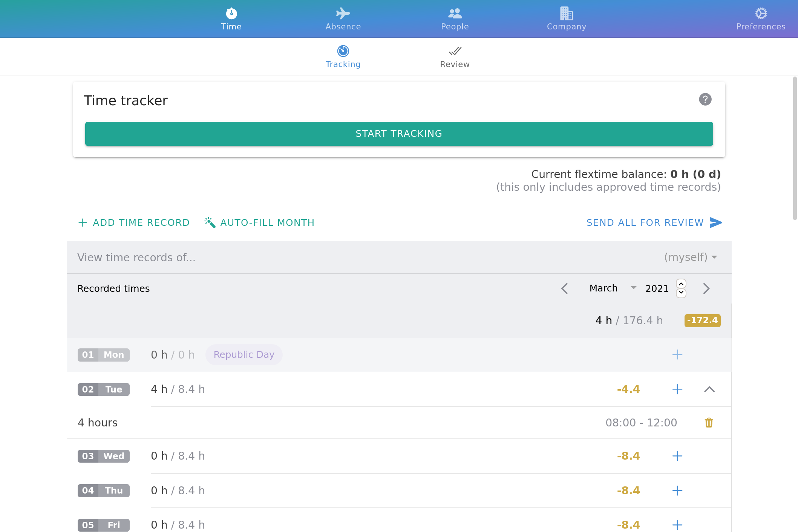Delete the 08:00 - 12:00 record

709,423
